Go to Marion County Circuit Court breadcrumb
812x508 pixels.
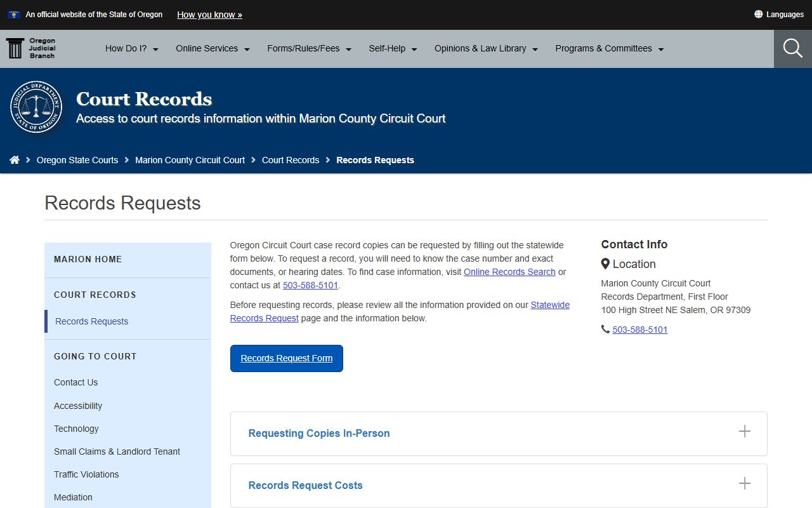point(190,160)
